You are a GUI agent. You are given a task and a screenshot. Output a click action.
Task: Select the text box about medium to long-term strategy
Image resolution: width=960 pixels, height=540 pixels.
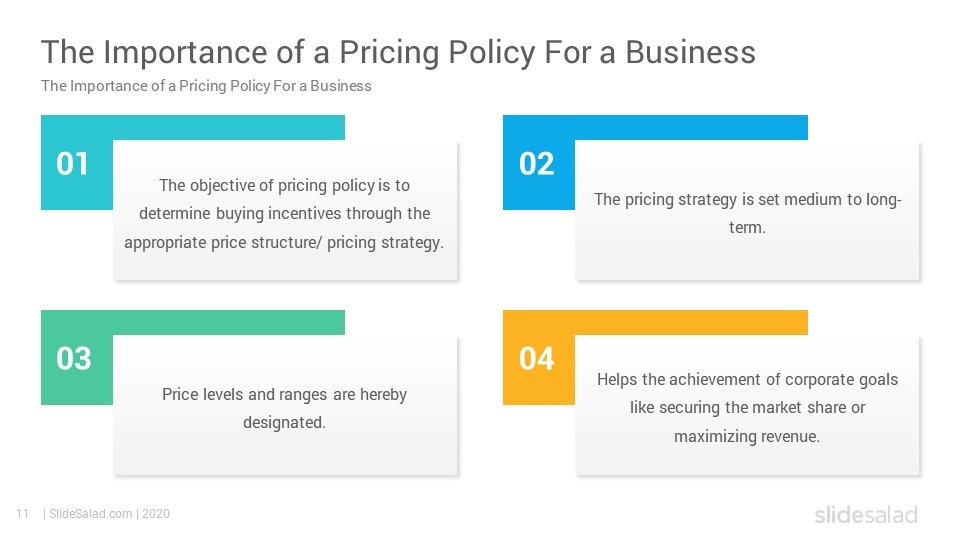(x=747, y=211)
